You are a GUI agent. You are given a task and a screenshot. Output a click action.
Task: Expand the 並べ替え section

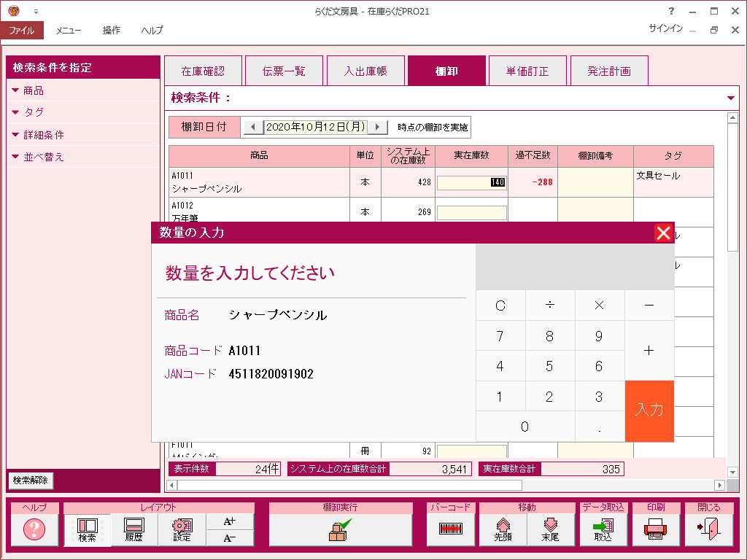click(43, 157)
